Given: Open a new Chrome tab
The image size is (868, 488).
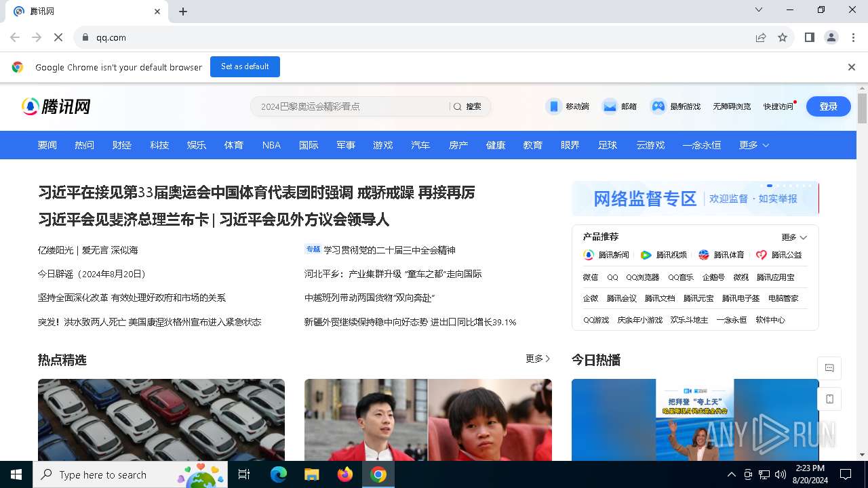Looking at the screenshot, I should click(x=183, y=12).
